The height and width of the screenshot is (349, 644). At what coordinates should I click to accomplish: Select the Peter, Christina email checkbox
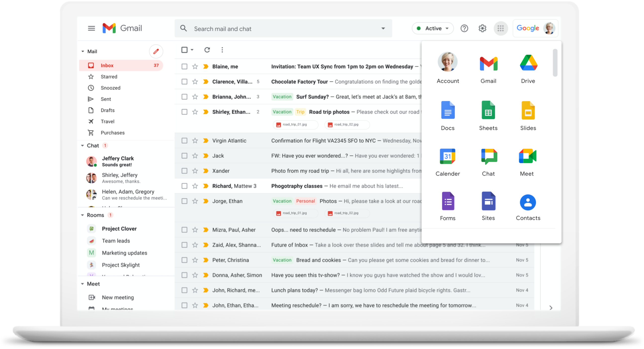tap(184, 260)
